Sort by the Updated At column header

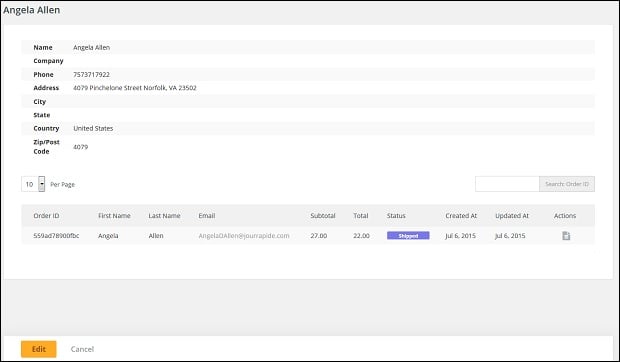click(512, 216)
